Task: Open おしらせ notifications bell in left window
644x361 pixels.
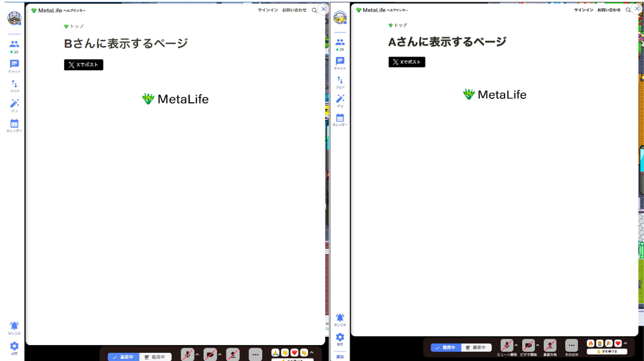Action: pyautogui.click(x=14, y=328)
